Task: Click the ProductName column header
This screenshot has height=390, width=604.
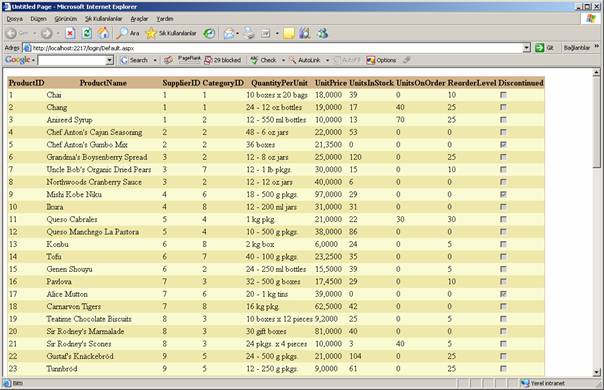Action: [x=103, y=83]
